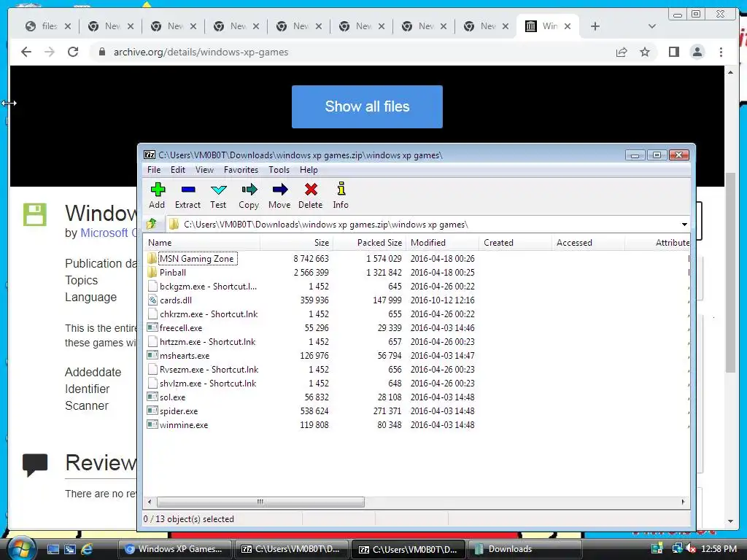Open the Favorites menu in 7-Zip
This screenshot has width=747, height=560.
[241, 170]
